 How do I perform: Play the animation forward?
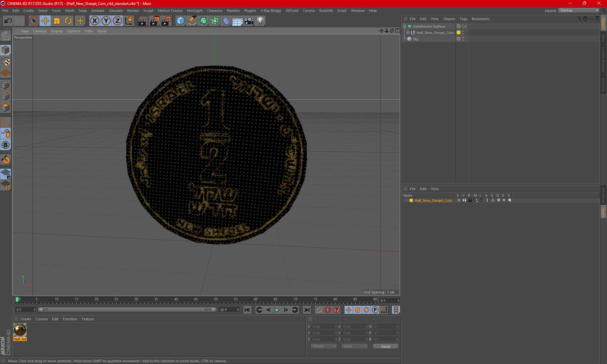tap(277, 310)
